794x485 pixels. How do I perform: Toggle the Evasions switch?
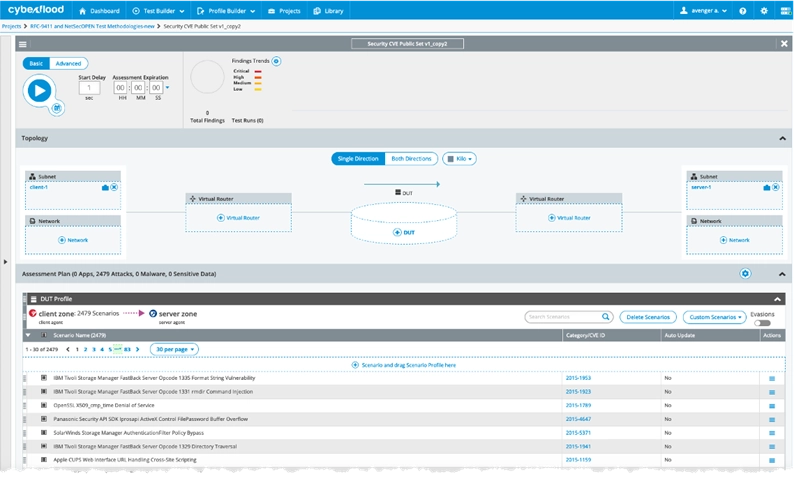(763, 323)
